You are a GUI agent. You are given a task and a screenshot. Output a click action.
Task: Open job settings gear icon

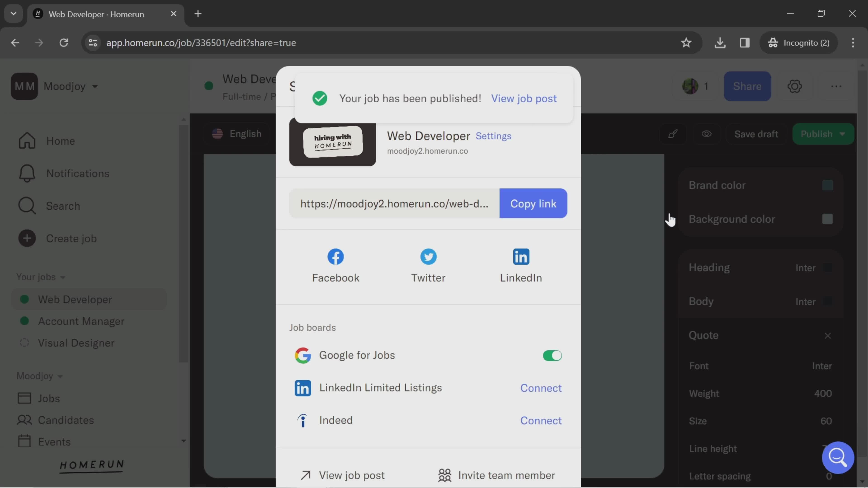pyautogui.click(x=795, y=86)
